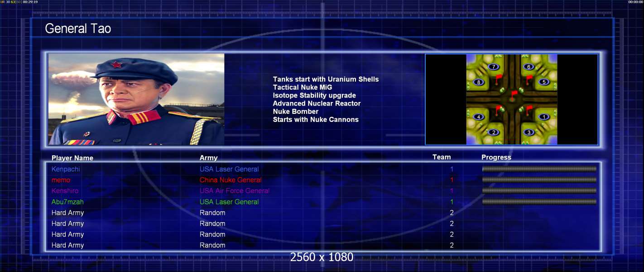The width and height of the screenshot is (644, 272).
Task: Choose start position 7 on the map
Action: coord(493,67)
